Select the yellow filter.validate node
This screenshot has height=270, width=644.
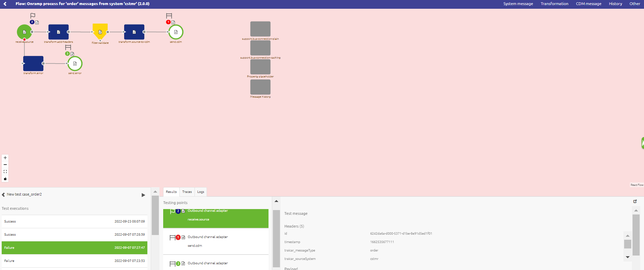[100, 32]
